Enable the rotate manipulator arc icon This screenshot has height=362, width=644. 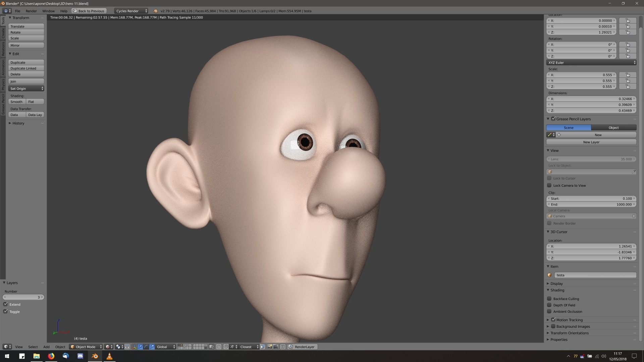(x=146, y=347)
